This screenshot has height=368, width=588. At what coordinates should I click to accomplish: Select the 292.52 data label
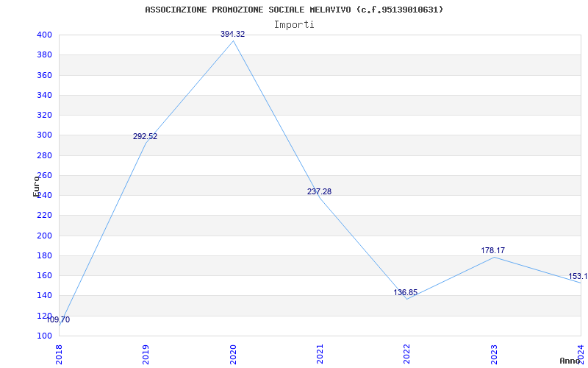point(145,137)
